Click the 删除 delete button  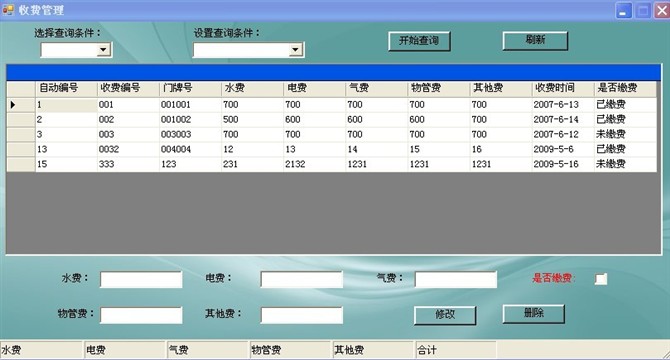point(534,313)
